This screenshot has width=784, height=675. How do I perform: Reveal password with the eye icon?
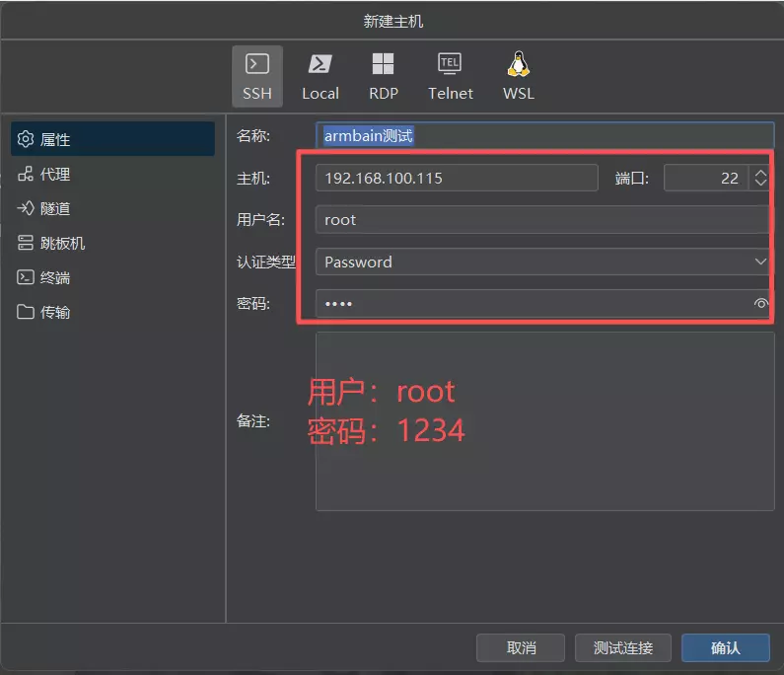coord(760,304)
